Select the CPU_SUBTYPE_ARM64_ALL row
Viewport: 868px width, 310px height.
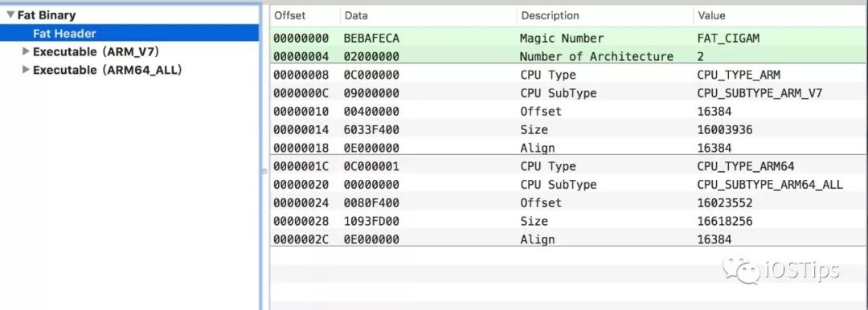(568, 185)
